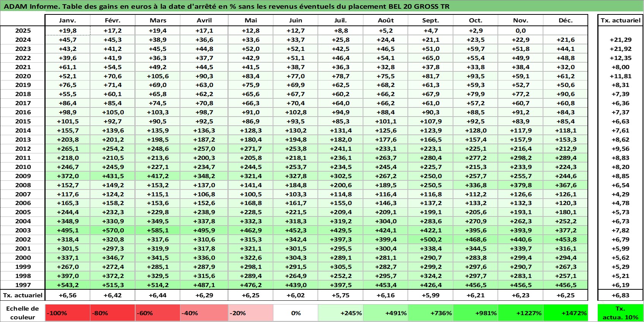Select the 'Tx. actuariel' bottom row label
Screen dimensions: 644x322
click(23, 295)
